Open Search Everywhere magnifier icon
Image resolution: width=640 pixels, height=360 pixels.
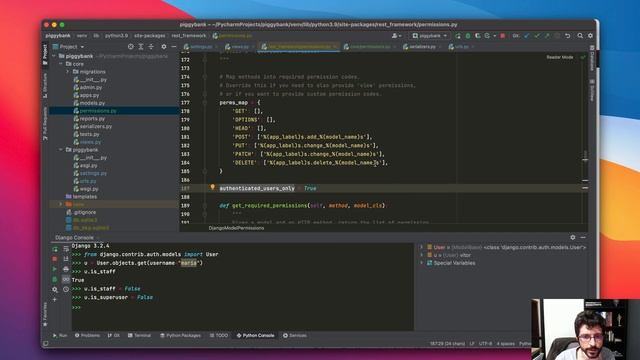pos(580,36)
